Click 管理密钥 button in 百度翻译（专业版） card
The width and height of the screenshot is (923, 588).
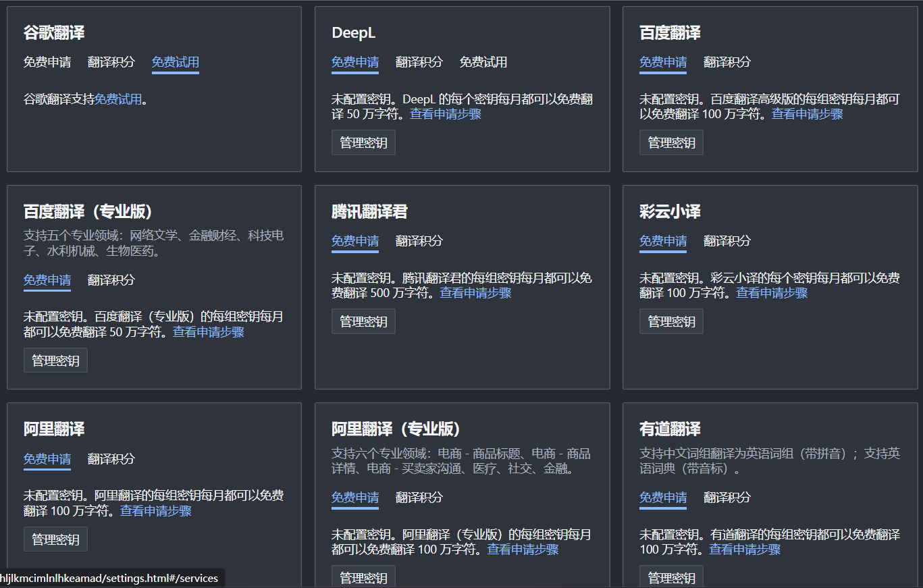55,360
